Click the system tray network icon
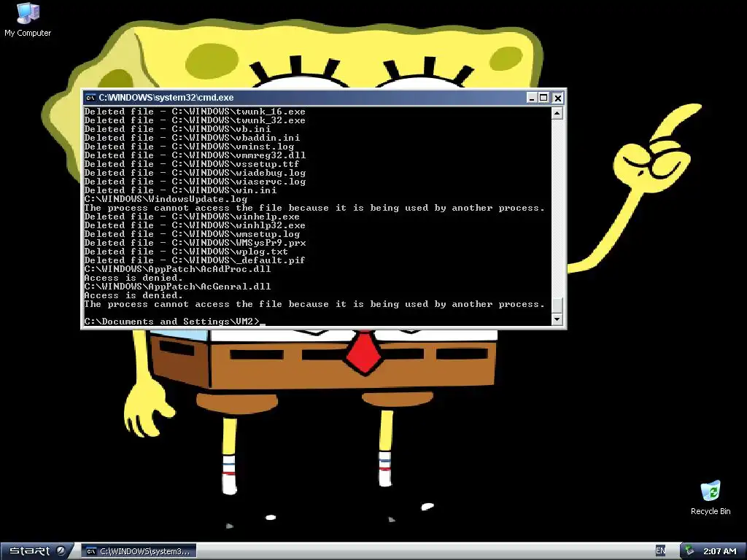 (689, 551)
